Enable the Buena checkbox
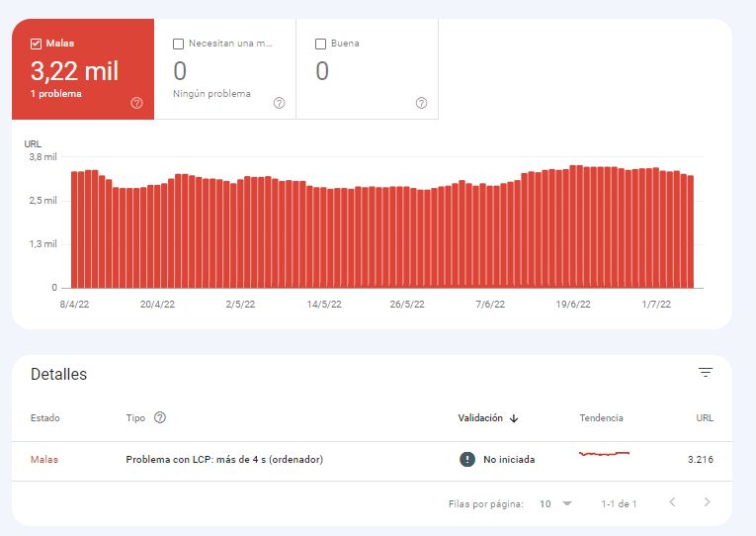The height and width of the screenshot is (536, 756). pyautogui.click(x=320, y=44)
